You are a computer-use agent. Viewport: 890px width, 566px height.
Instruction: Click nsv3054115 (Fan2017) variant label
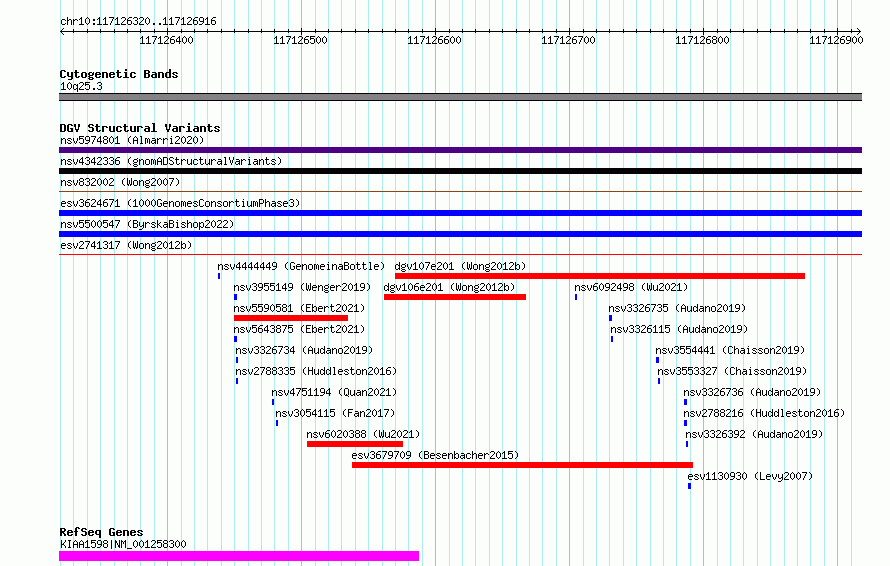[x=335, y=413]
